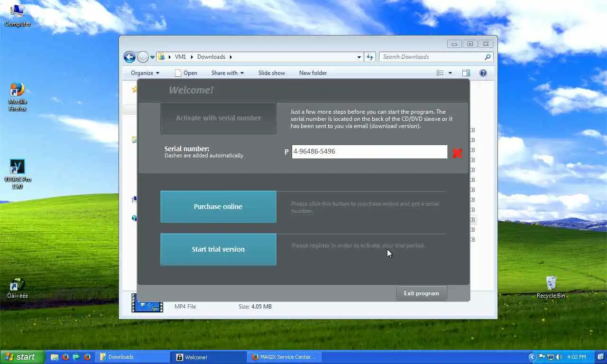
Task: Start Slide show from Explorer toolbar
Action: [272, 73]
